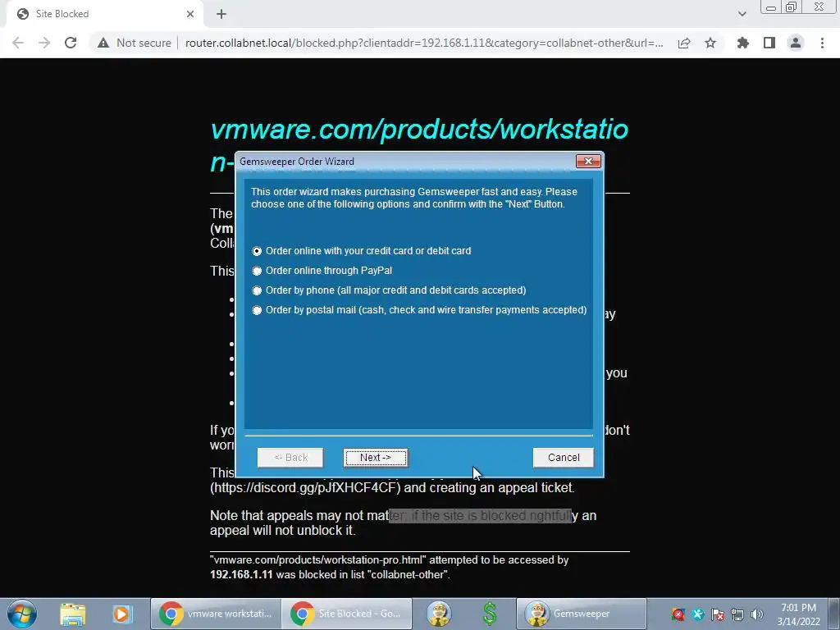Click blue star-figure tray icon
The image size is (840, 630).
[x=697, y=614]
